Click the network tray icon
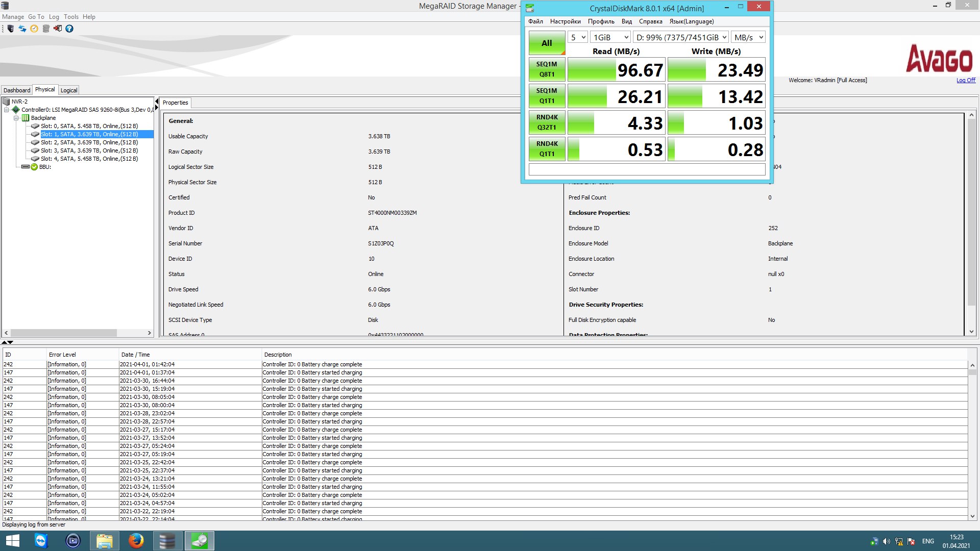The height and width of the screenshot is (551, 980). pyautogui.click(x=899, y=541)
